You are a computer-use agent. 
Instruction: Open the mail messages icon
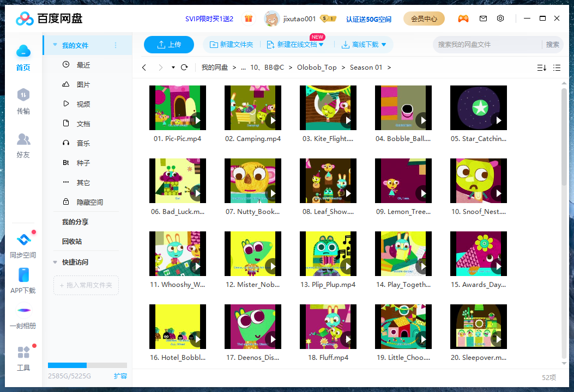click(x=483, y=19)
